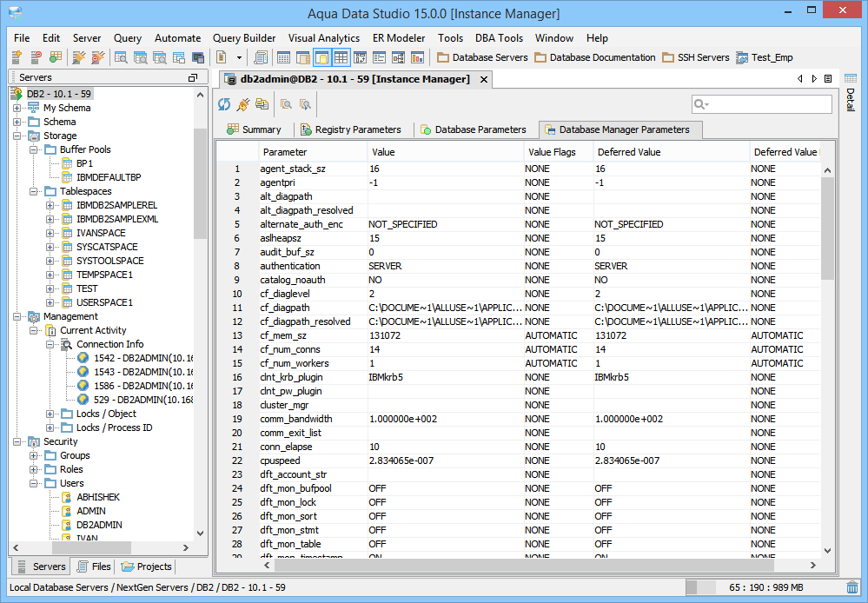
Task: Open the Database Documentation bookmark folder
Action: [x=595, y=57]
